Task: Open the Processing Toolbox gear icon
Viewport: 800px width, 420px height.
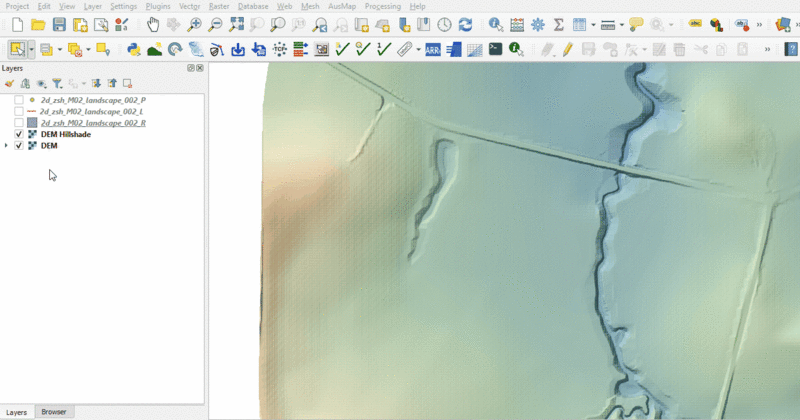Action: pos(538,25)
